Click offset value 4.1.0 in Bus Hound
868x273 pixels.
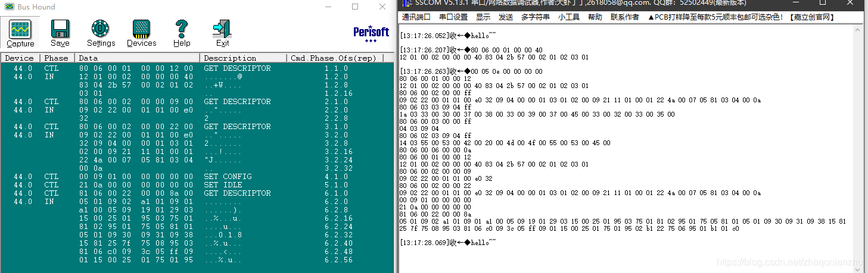(x=336, y=177)
